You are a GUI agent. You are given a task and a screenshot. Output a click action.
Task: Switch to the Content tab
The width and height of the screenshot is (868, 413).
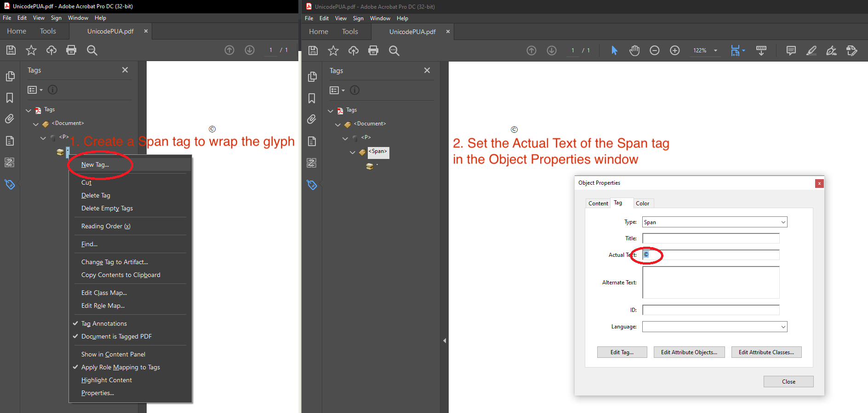click(x=598, y=204)
